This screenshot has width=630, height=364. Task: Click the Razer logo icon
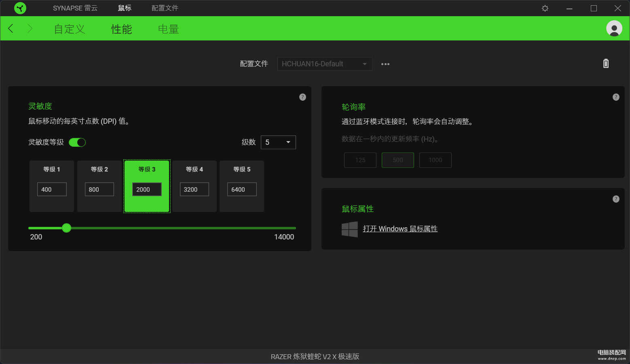point(20,8)
